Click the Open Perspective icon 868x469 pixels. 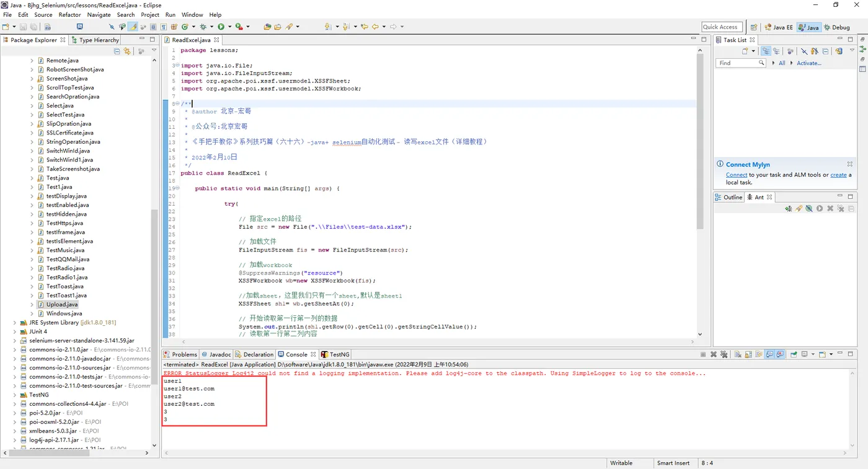click(x=754, y=27)
